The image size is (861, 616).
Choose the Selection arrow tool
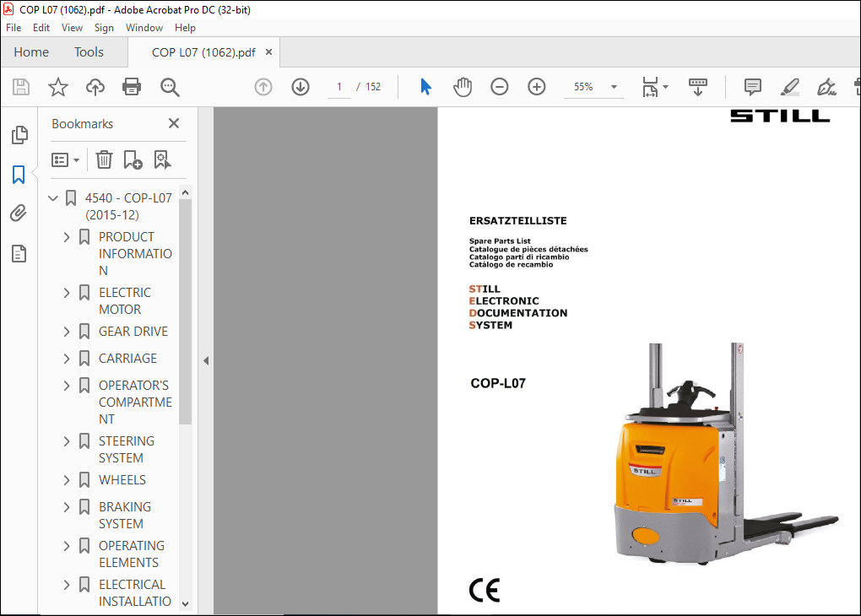[x=425, y=87]
